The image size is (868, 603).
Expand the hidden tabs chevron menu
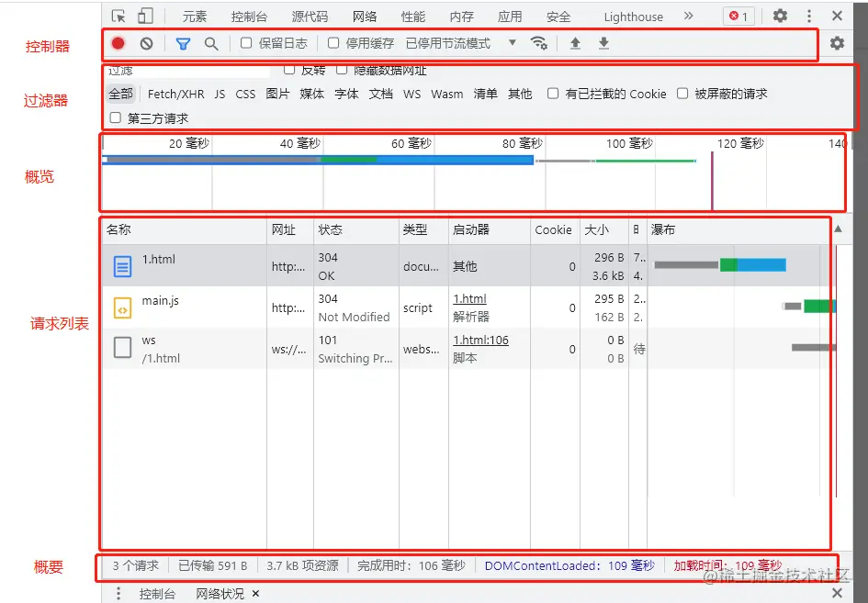coord(688,16)
